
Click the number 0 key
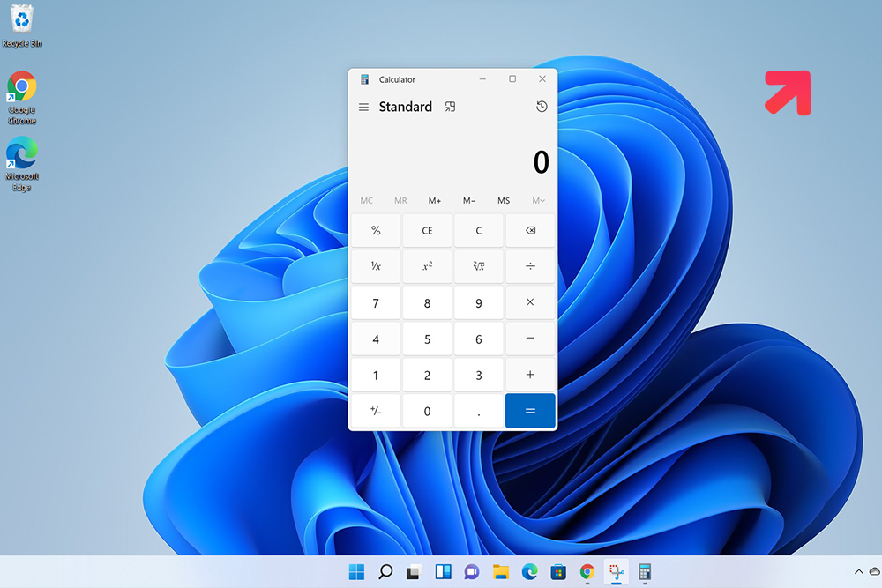[x=428, y=411]
